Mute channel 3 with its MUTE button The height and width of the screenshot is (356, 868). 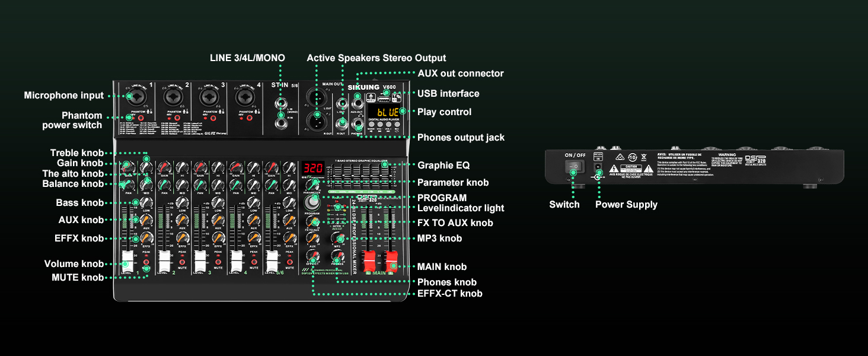click(218, 262)
